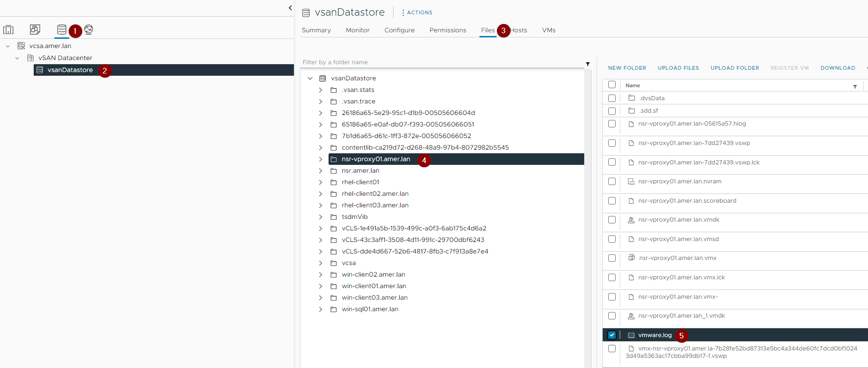Expand the vcsa folder in tree
868x368 pixels.
pyautogui.click(x=320, y=263)
